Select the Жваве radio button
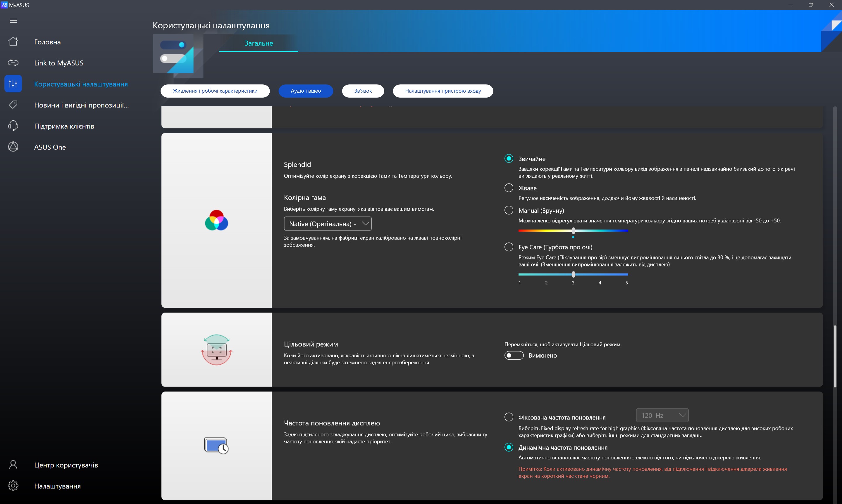Viewport: 842px width, 504px height. [509, 188]
